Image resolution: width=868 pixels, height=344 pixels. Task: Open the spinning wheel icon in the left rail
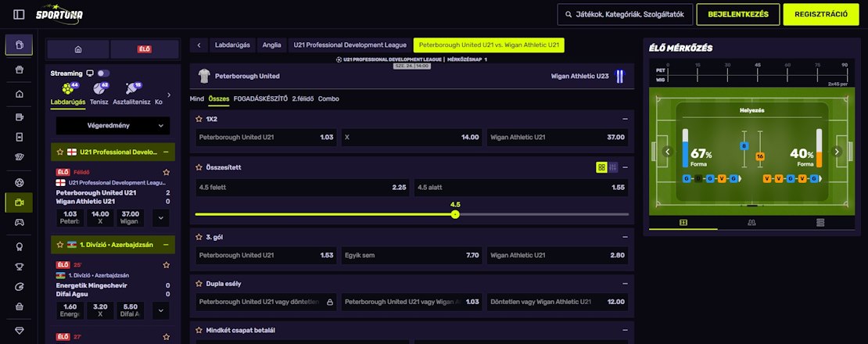pos(20,287)
